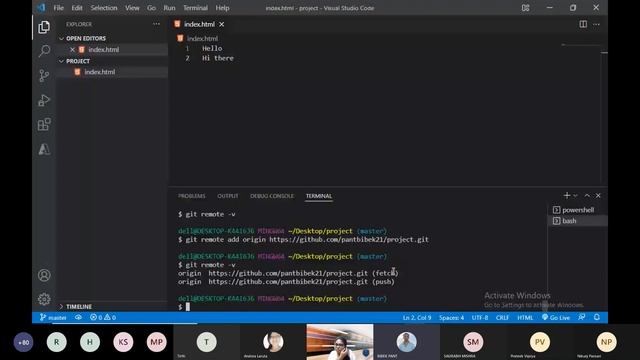Customize layout icon in title bar
The image size is (640, 360).
[525, 8]
